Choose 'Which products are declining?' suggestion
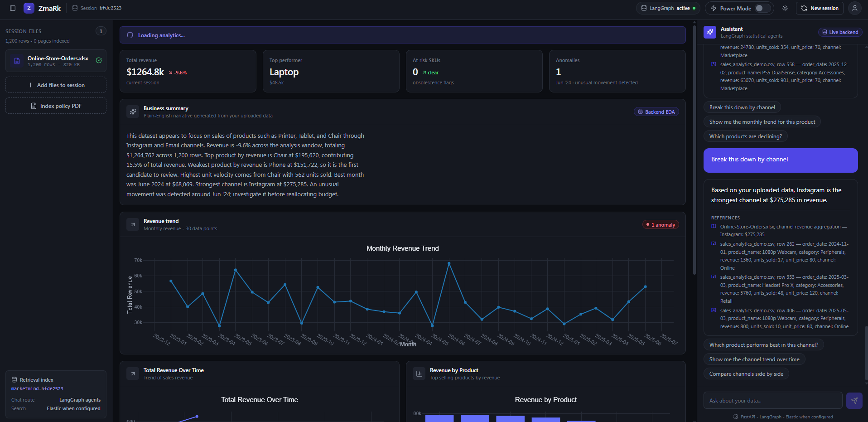The width and height of the screenshot is (868, 422). (745, 136)
